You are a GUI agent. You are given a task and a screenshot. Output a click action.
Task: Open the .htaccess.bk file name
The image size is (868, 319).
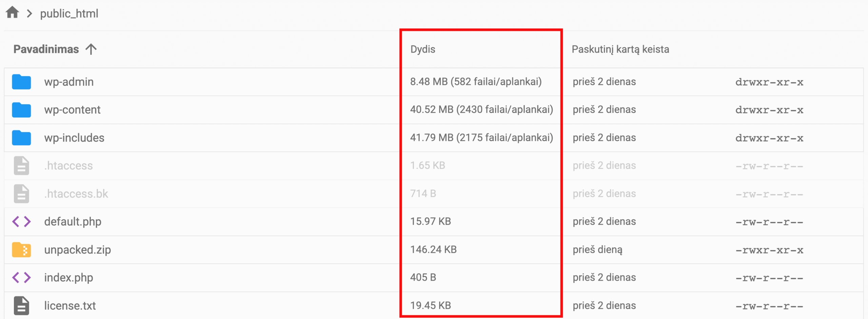pos(76,194)
